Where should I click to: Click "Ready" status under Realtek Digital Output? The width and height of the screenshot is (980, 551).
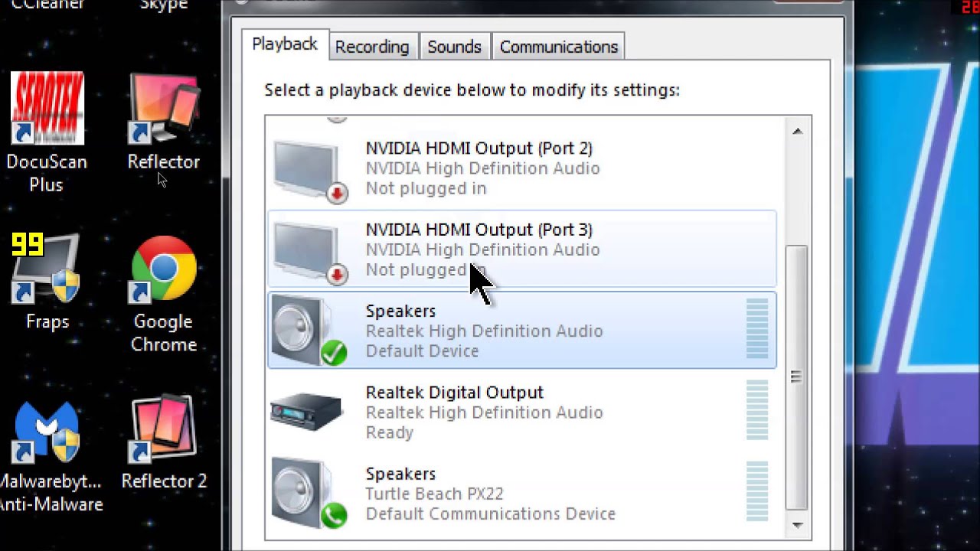(x=390, y=433)
